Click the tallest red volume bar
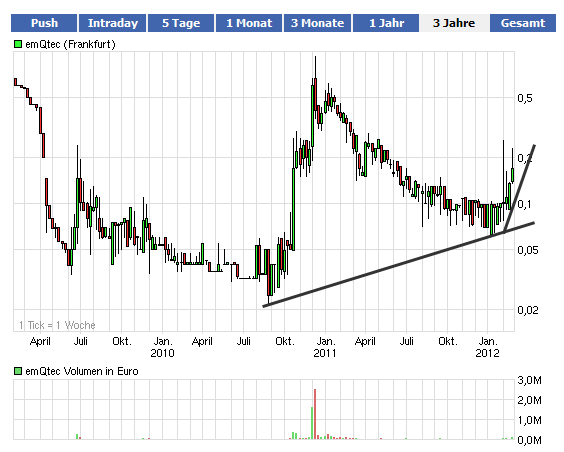Viewport: 564px width, 452px height. [315, 414]
